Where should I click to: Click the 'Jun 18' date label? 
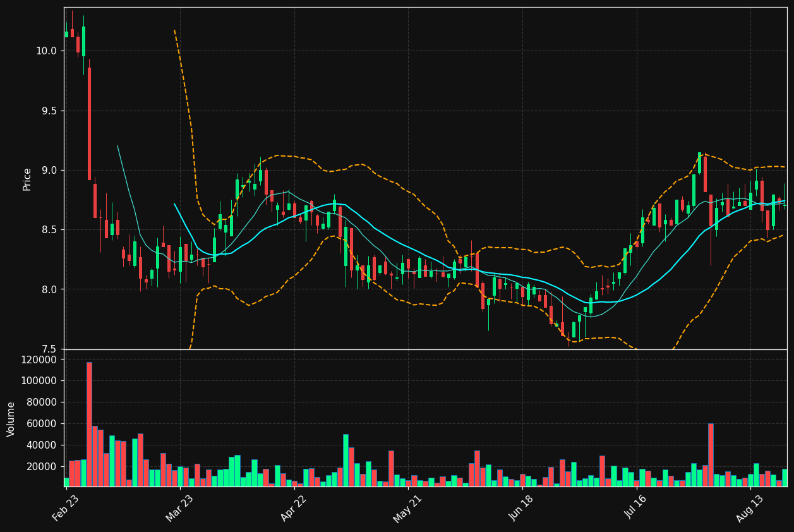pyautogui.click(x=522, y=509)
